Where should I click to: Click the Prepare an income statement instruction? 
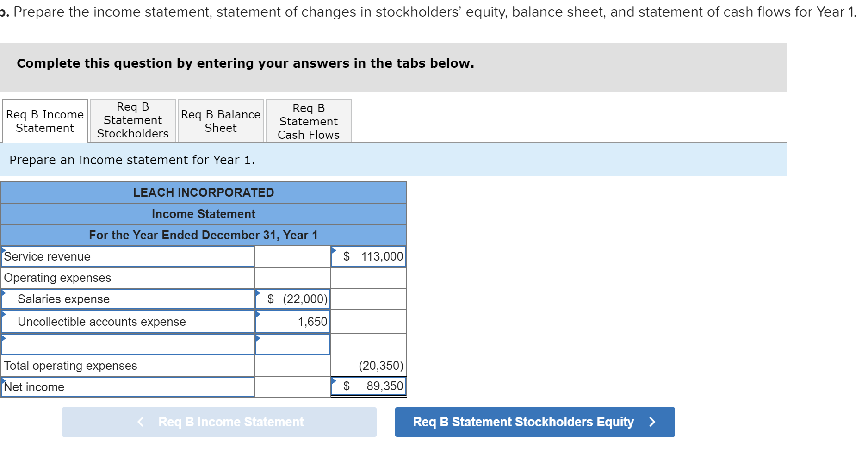click(x=132, y=160)
